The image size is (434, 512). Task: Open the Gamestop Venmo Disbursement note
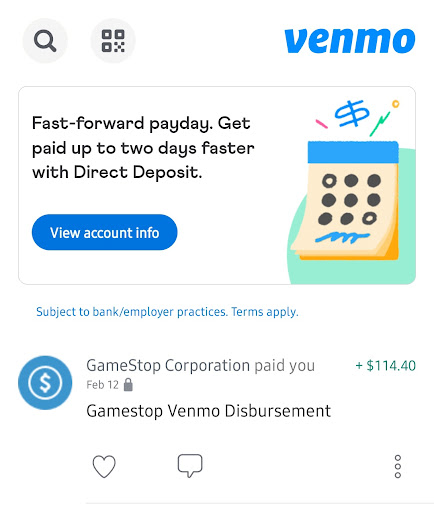209,411
